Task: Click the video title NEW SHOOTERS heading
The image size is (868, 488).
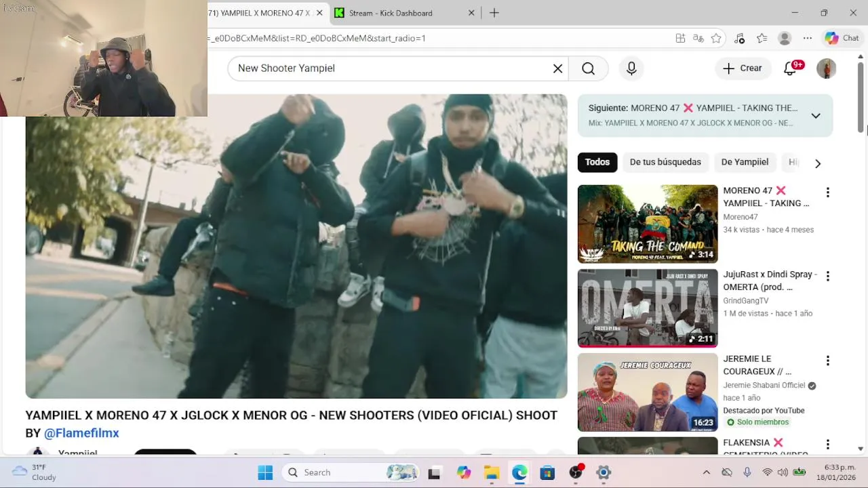Action: coord(292,424)
